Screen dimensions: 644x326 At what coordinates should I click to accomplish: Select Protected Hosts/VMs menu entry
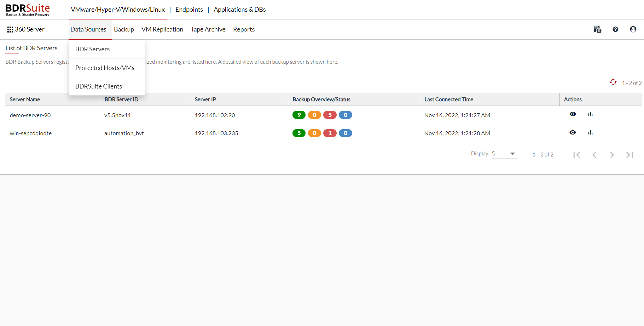(x=107, y=68)
